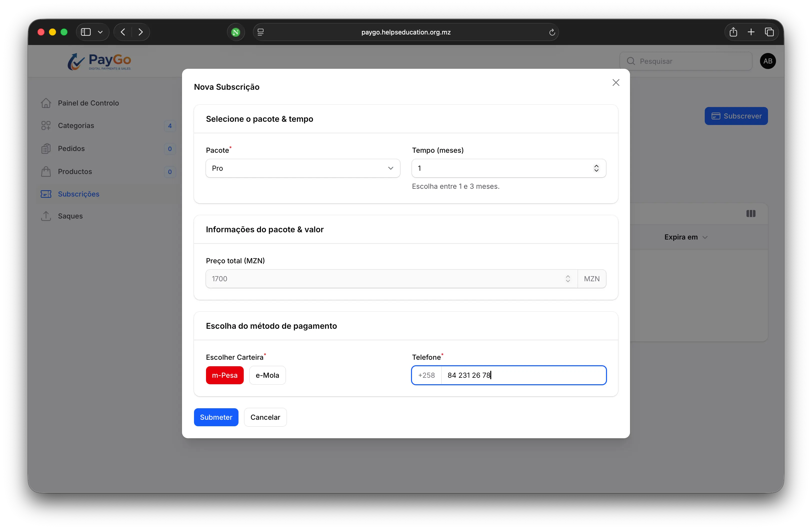
Task: Open a new tab with plus icon
Action: point(751,32)
